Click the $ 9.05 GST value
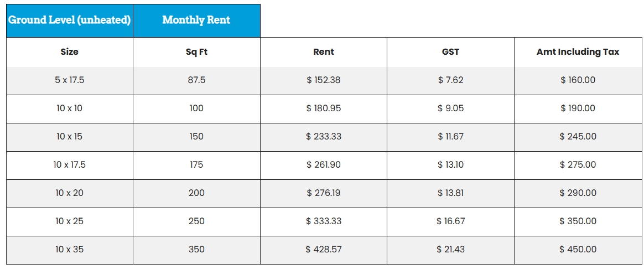This screenshot has height=269, width=644. (450, 108)
